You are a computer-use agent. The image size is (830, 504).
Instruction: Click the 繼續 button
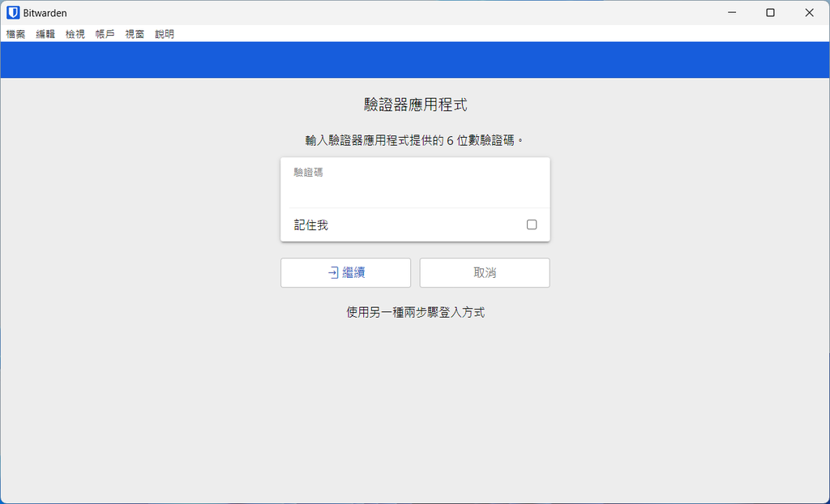click(x=345, y=272)
